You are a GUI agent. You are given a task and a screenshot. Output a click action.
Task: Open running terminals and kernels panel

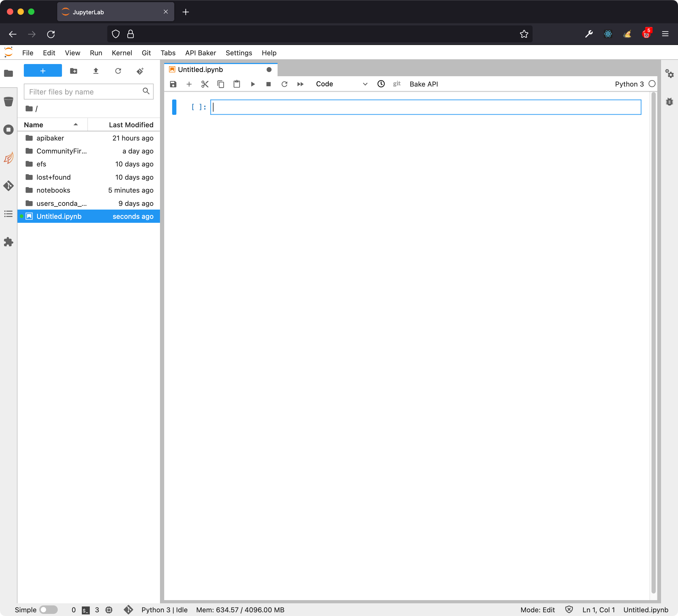click(x=8, y=130)
